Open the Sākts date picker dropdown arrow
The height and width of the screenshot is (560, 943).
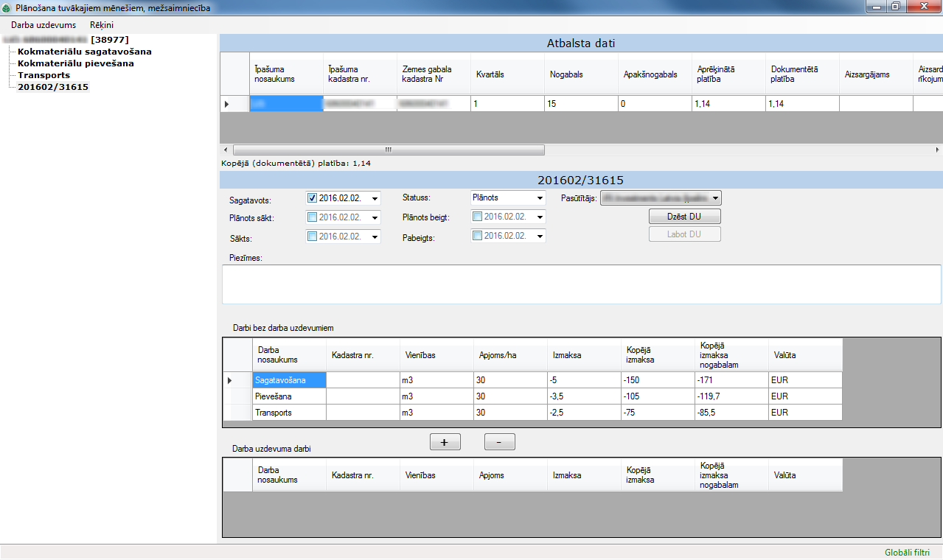tap(375, 237)
